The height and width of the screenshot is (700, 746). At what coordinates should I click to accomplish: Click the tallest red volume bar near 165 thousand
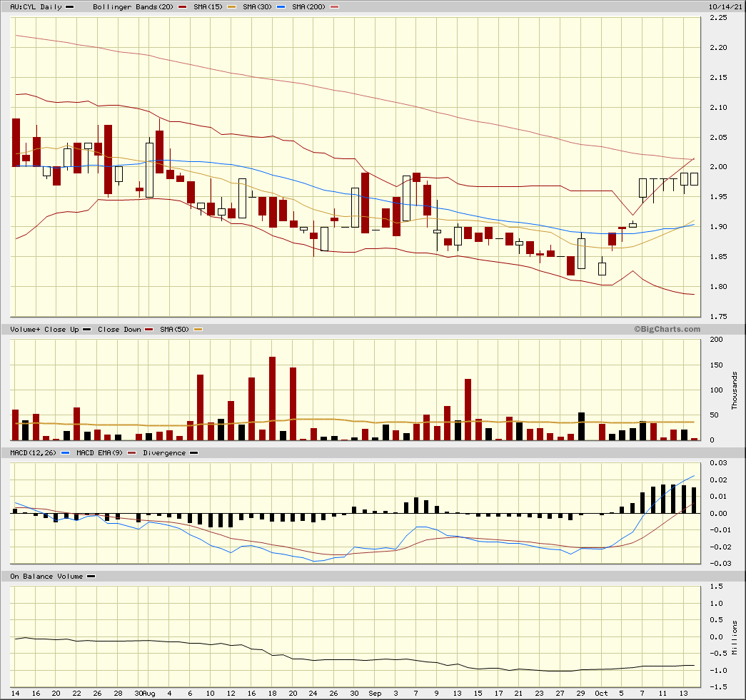(x=273, y=398)
